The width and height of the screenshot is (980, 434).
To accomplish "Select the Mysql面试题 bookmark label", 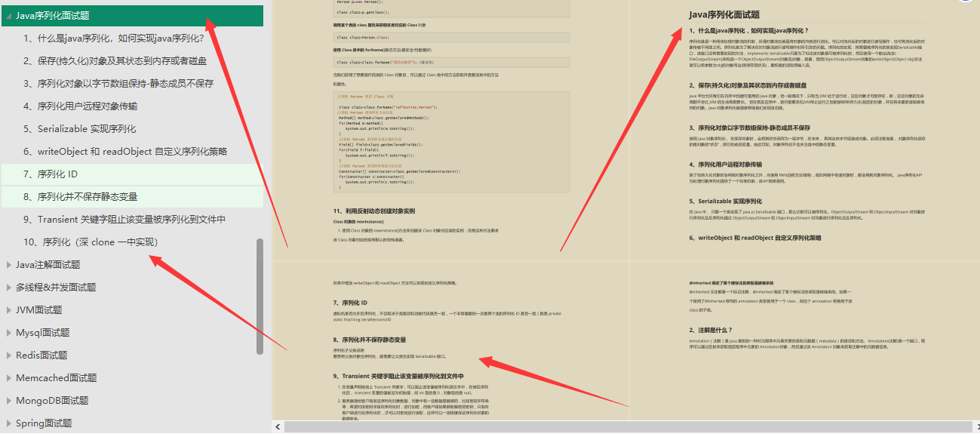I will pos(43,332).
